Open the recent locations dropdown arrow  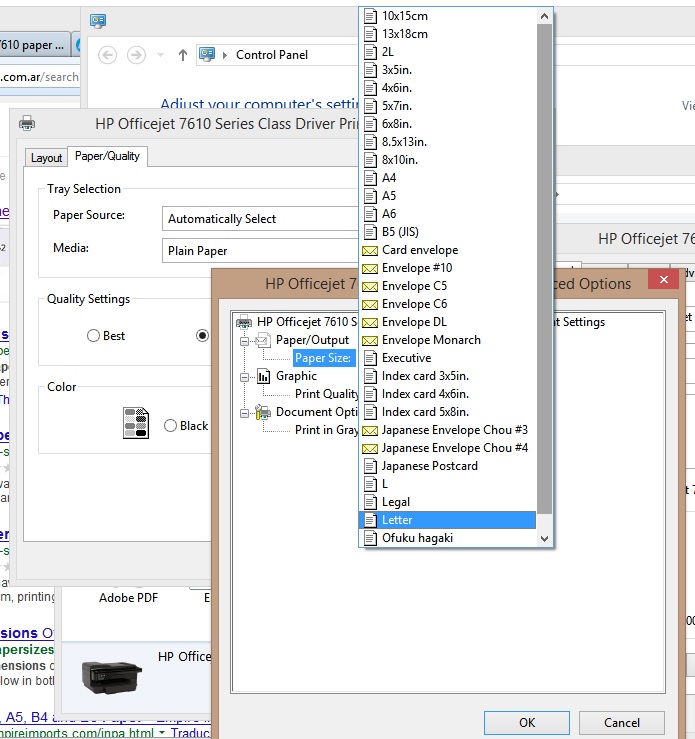(x=160, y=55)
